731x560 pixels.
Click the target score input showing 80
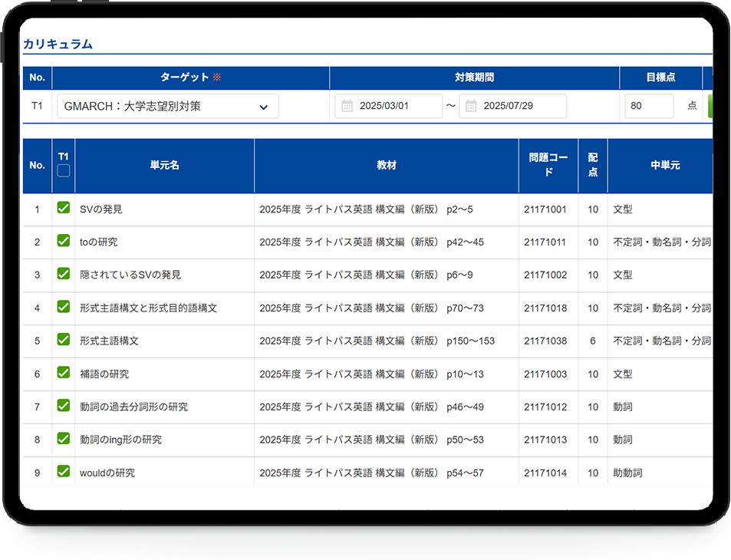pyautogui.click(x=649, y=106)
